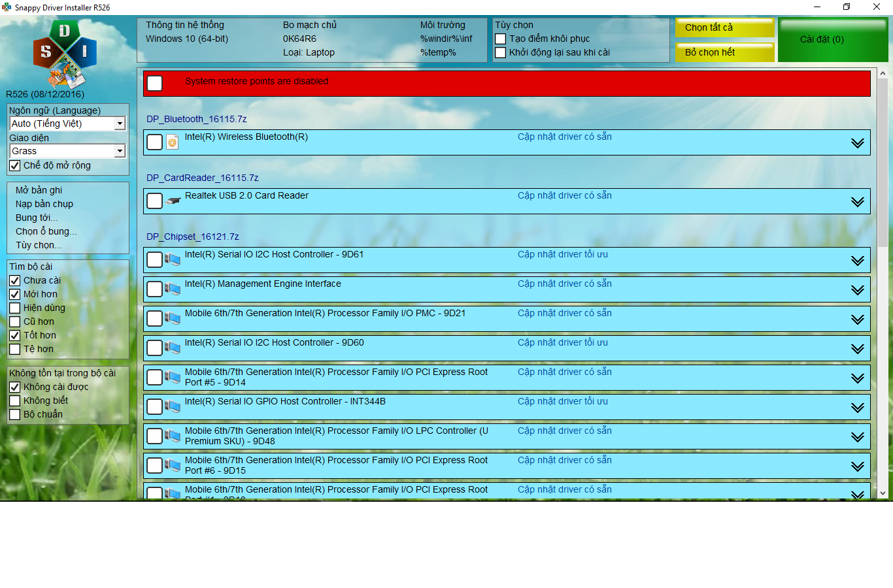Enable Khởi động lại sau khi cài option
893x588 pixels.
(x=501, y=53)
